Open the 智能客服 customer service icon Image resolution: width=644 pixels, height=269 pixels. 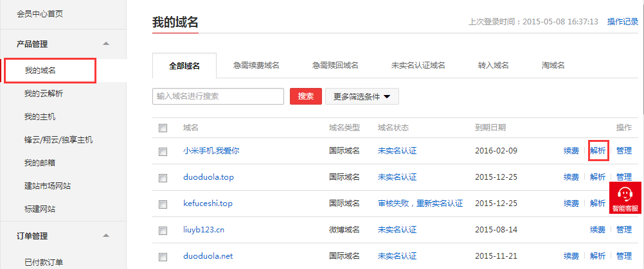pyautogui.click(x=625, y=198)
